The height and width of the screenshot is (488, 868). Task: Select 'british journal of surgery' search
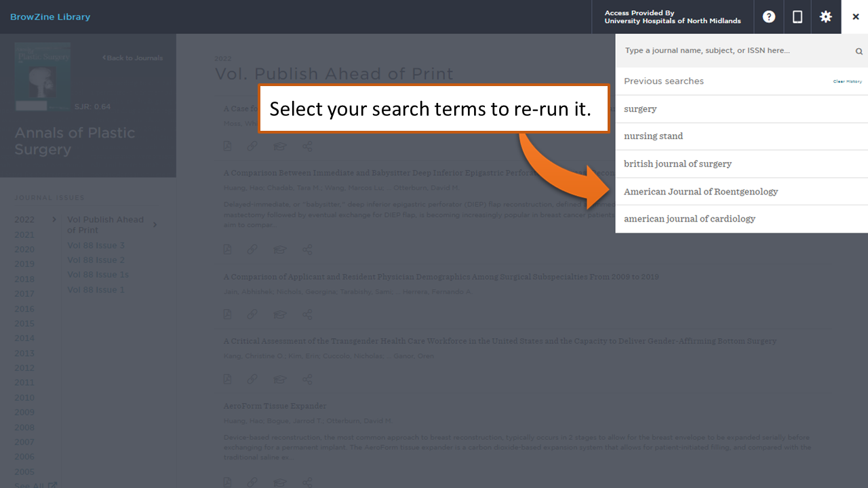click(742, 164)
